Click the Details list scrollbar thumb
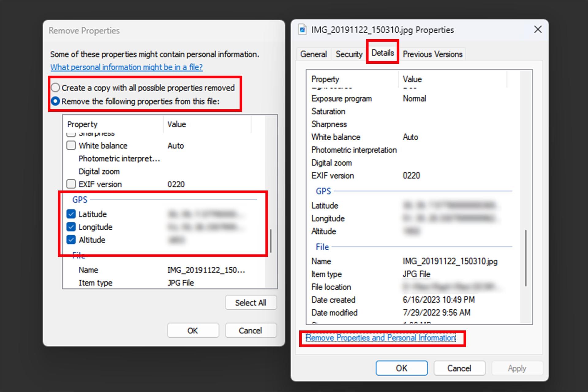 (526, 258)
